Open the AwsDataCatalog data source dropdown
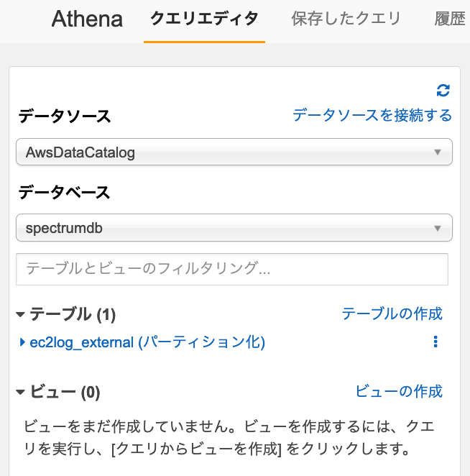Viewport: 470px width, 476px height. pos(234,152)
